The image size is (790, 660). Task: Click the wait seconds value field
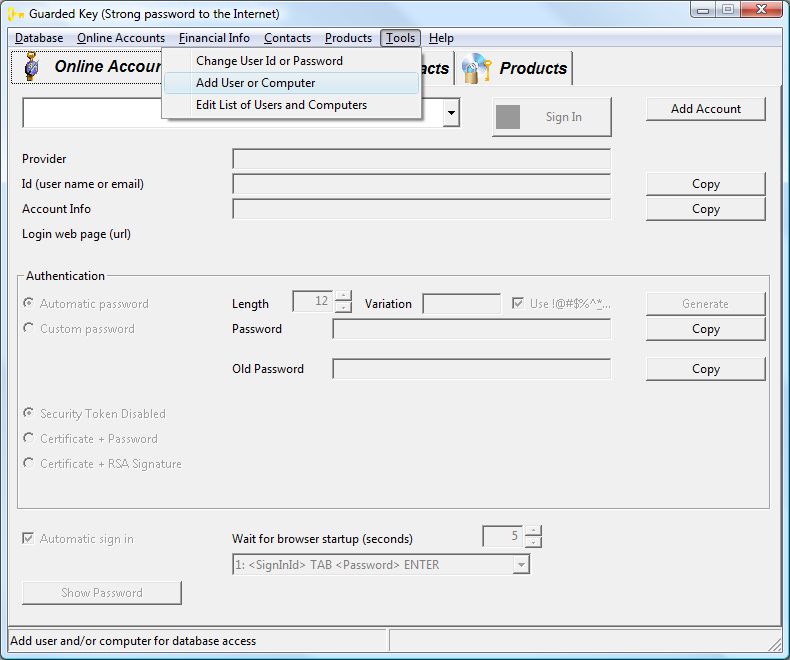[503, 536]
